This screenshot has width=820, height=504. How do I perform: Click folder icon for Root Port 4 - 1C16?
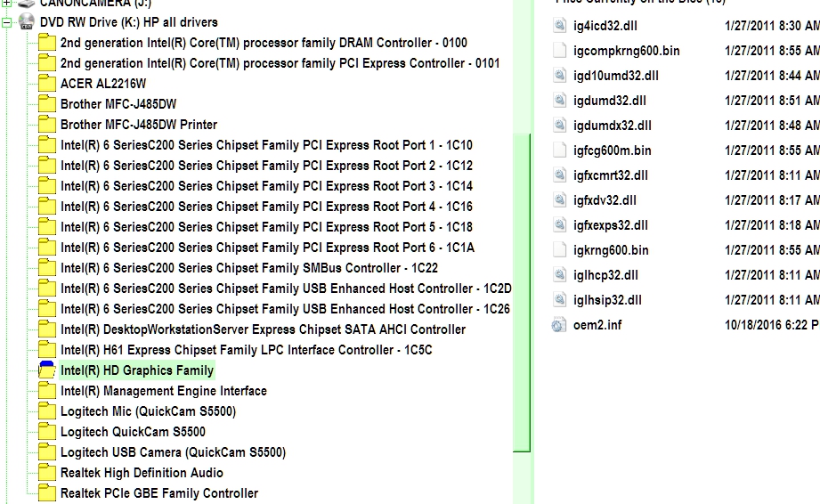(46, 206)
